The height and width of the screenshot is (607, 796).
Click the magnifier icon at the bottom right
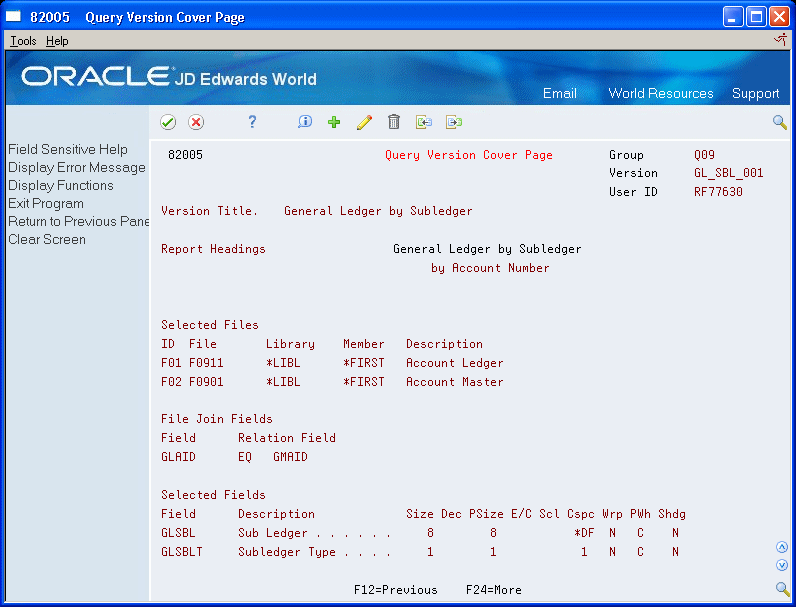click(782, 589)
